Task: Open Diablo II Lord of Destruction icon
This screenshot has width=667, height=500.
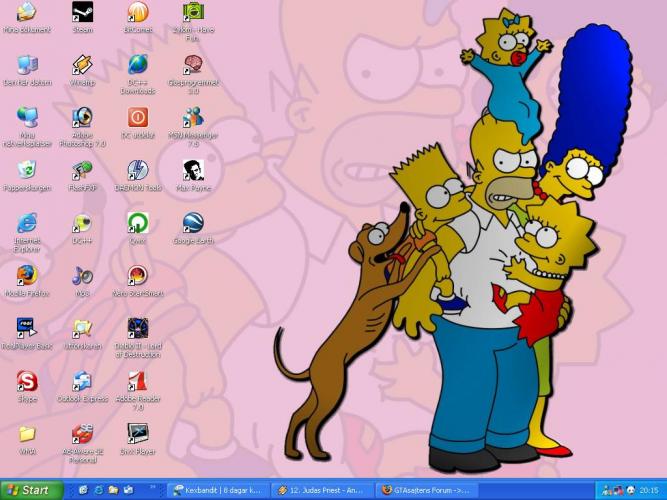Action: click(137, 328)
